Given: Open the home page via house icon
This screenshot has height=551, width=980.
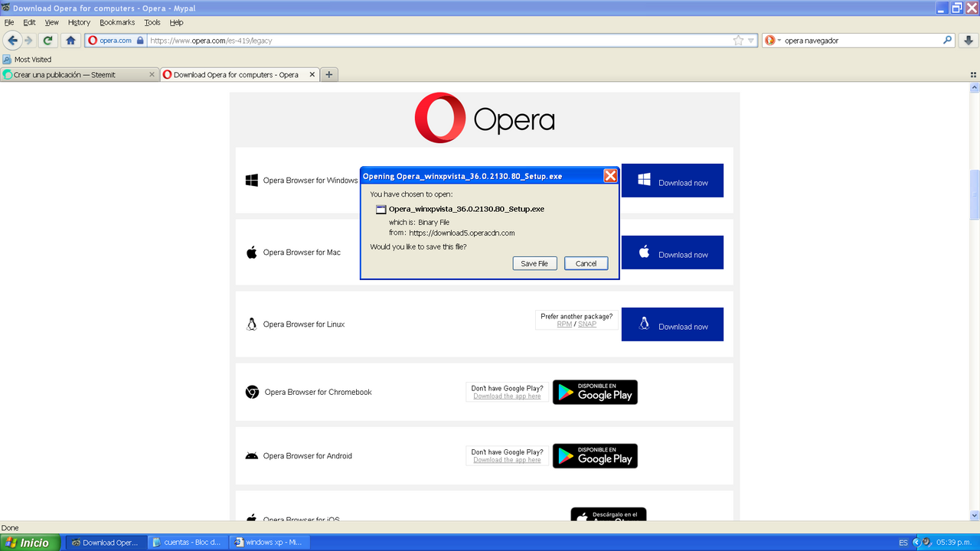Looking at the screenshot, I should [70, 41].
